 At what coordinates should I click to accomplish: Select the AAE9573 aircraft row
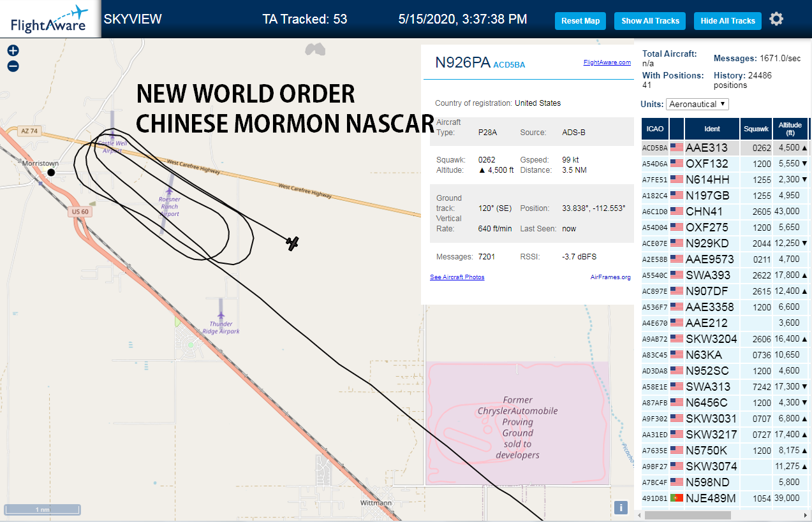point(725,259)
